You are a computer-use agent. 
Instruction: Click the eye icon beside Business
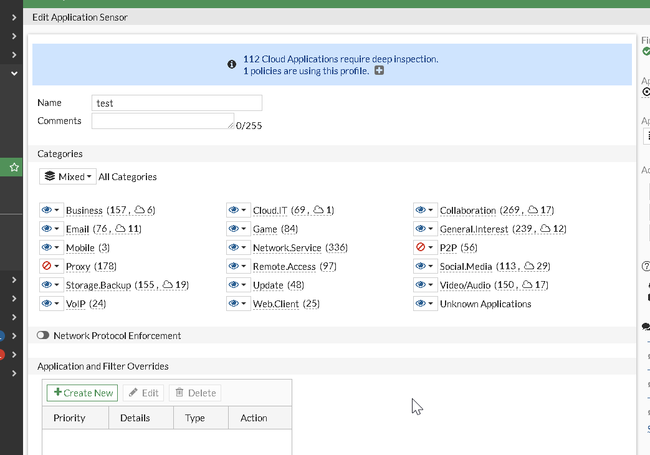[x=46, y=211]
